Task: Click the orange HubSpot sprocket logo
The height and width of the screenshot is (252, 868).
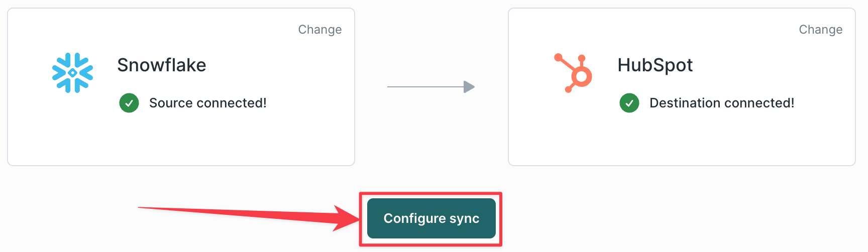Action: [573, 73]
